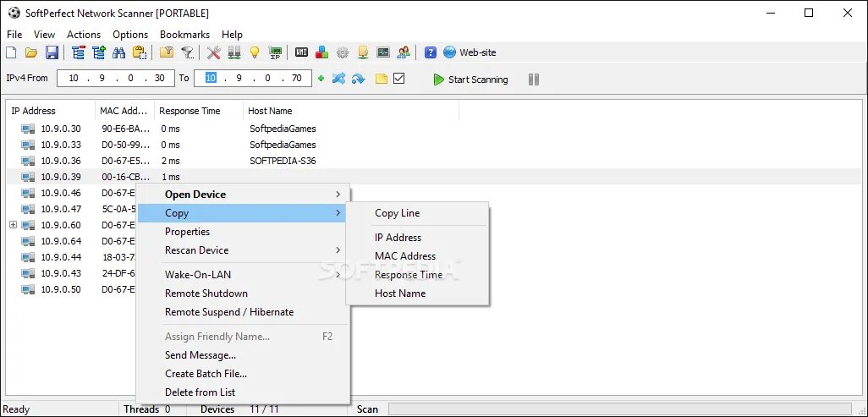Open the File menu

14,35
